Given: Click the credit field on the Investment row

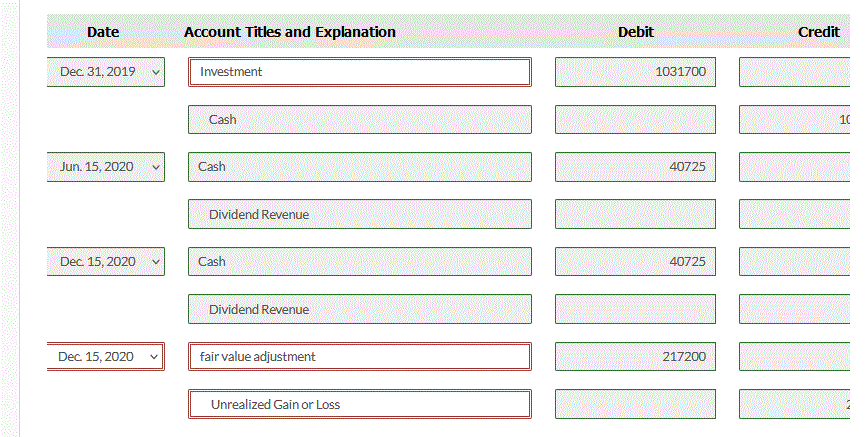Looking at the screenshot, I should click(800, 72).
